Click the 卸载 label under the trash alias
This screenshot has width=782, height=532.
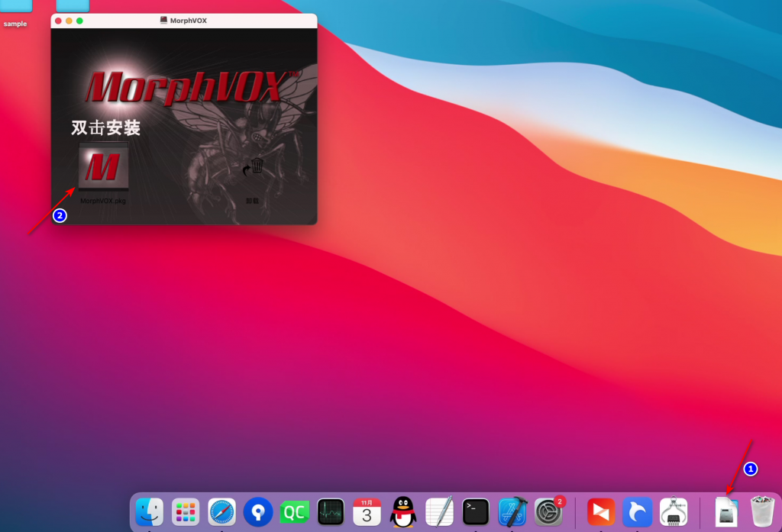[x=252, y=201]
